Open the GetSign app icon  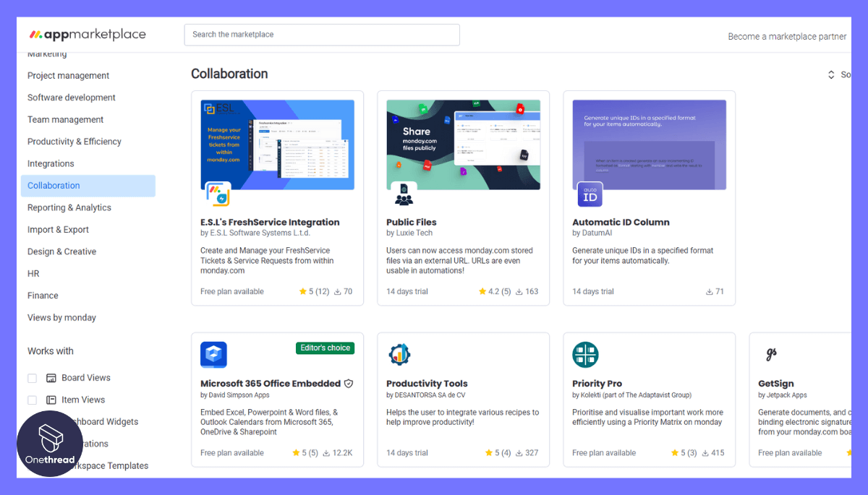[771, 355]
